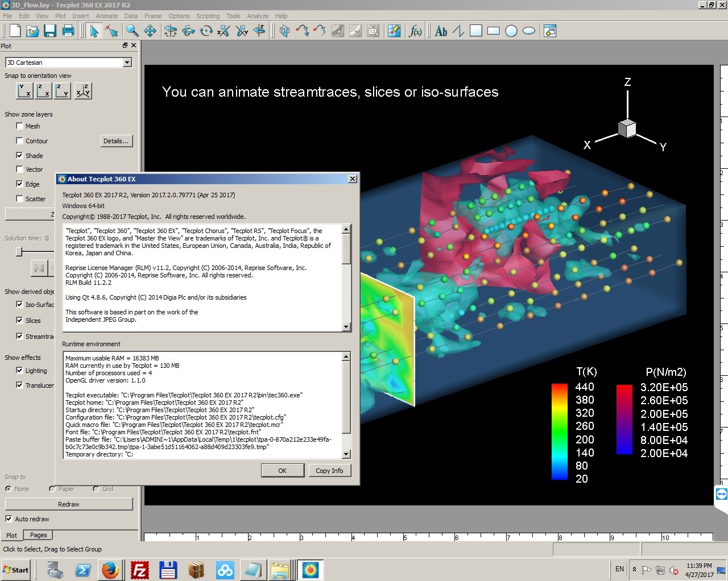Click OK in About Tecplot dialog
The image size is (728, 581).
pyautogui.click(x=282, y=471)
